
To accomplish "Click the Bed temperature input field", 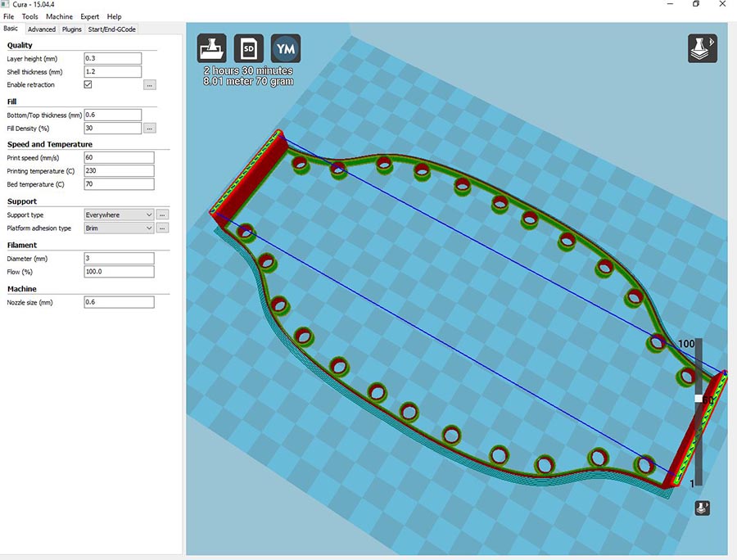I will [x=119, y=183].
